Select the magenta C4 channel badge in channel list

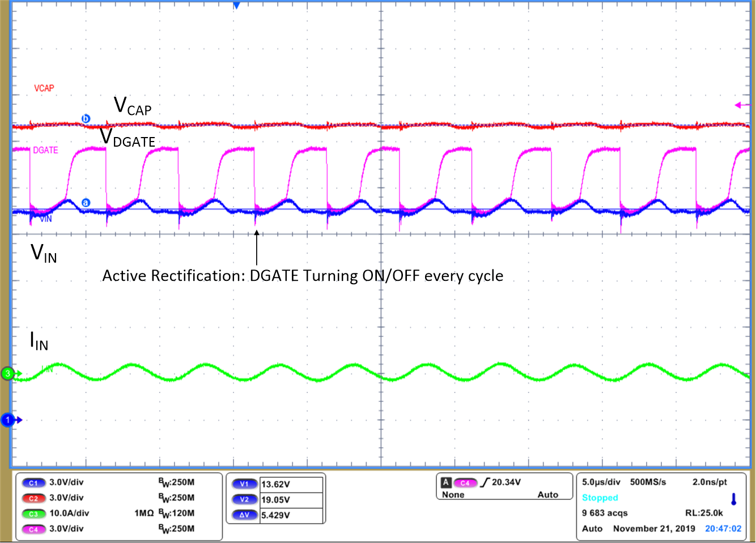pyautogui.click(x=33, y=529)
